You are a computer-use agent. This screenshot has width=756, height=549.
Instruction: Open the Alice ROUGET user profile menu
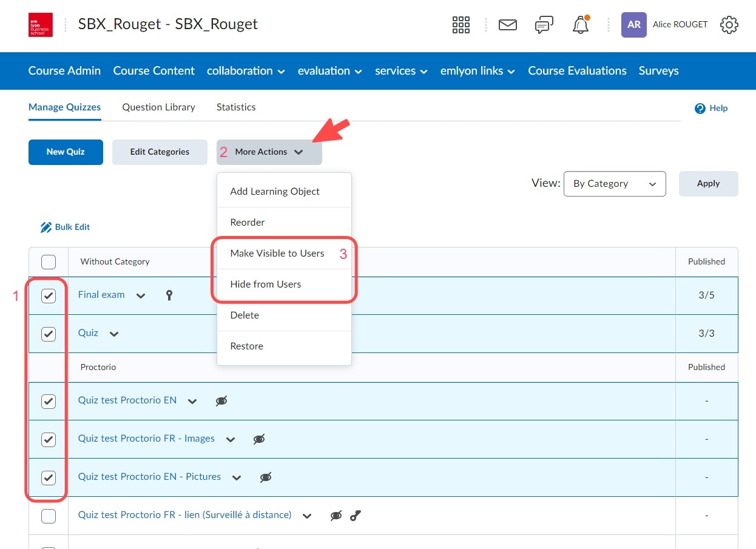point(664,25)
